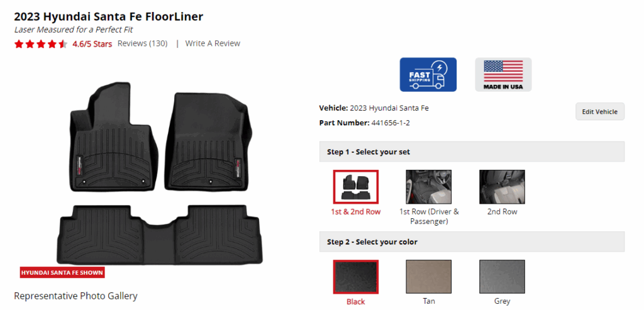Viewport: 644px width, 310px height.
Task: Click the Write A Review link
Action: point(213,43)
